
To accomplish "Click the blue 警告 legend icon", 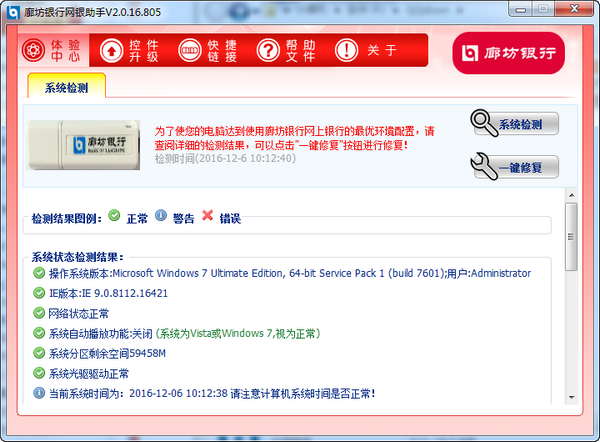I will tap(161, 215).
